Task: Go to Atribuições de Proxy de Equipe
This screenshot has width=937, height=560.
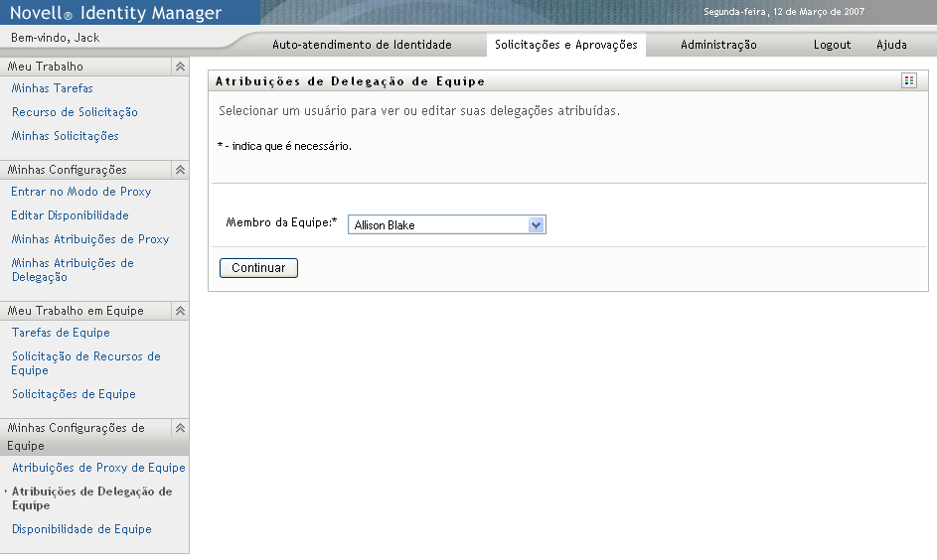Action: (98, 468)
